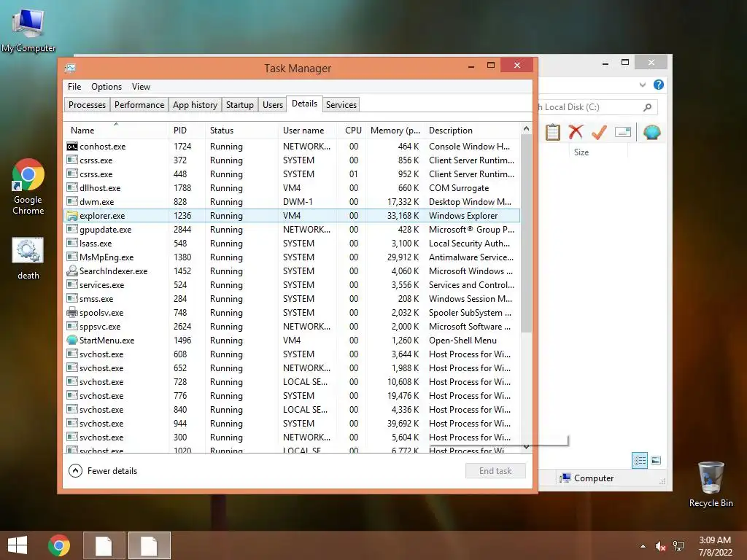Screen dimensions: 747x560
Task: Select the death file on the desktop
Action: point(28,259)
